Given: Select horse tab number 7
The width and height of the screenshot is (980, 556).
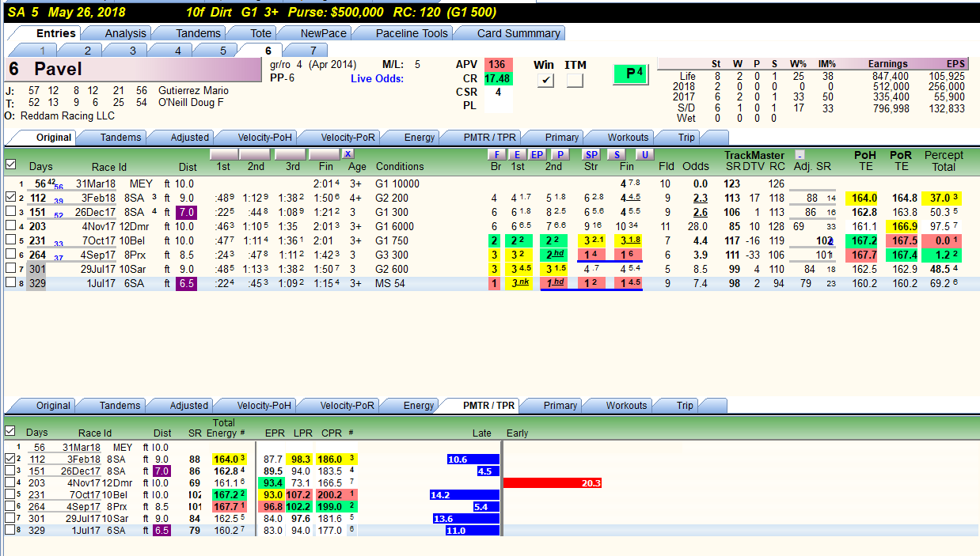Looking at the screenshot, I should pos(313,51).
